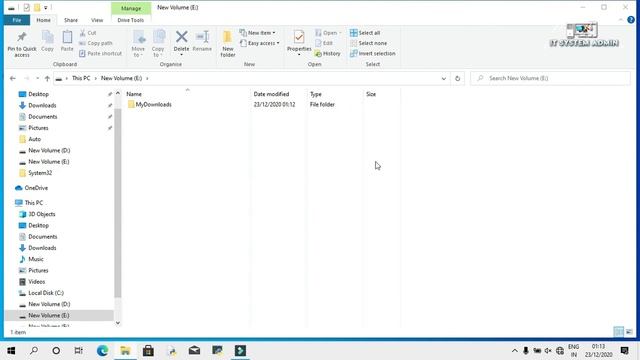The image size is (640, 360).
Task: Click the Copy ribbon button
Action: (x=47, y=41)
